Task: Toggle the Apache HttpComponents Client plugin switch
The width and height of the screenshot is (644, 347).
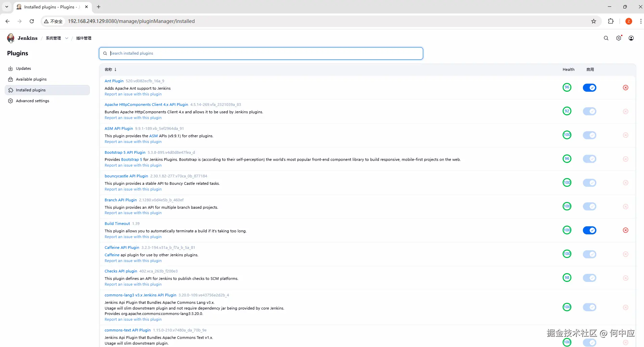Action: coord(590,111)
